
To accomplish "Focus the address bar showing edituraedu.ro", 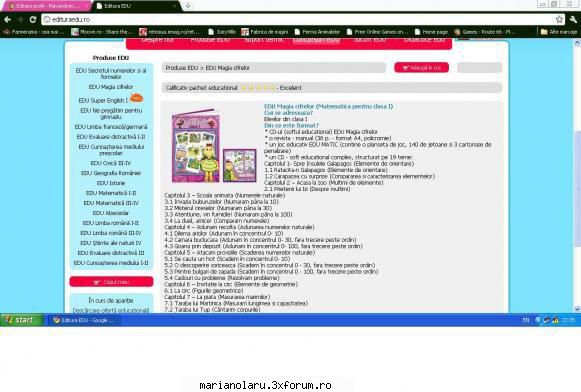I will coord(296,19).
